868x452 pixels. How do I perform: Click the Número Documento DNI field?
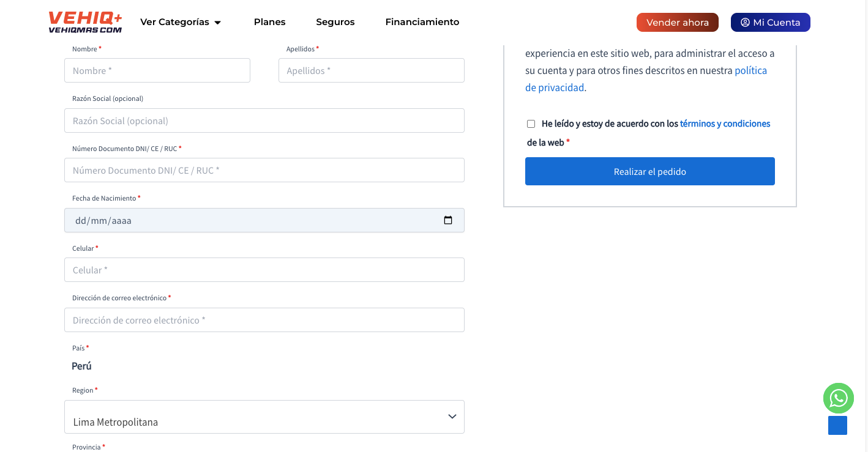tap(264, 170)
